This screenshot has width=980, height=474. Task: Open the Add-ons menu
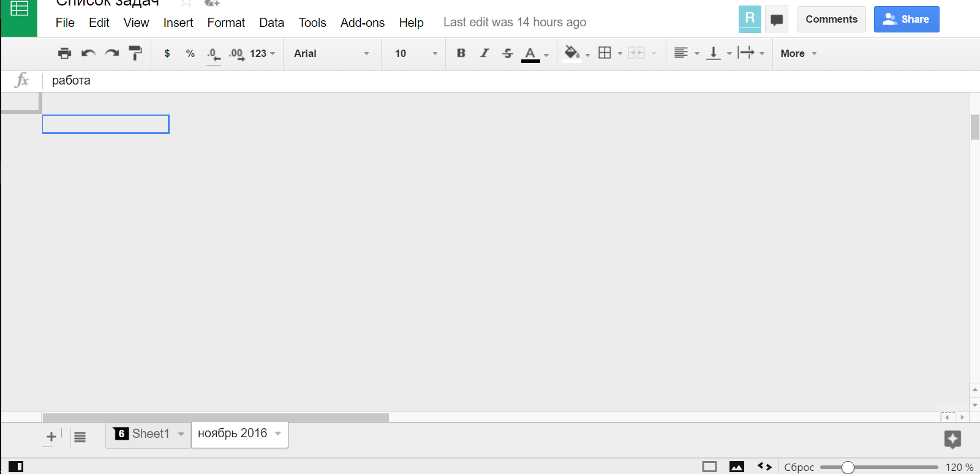[x=363, y=23]
